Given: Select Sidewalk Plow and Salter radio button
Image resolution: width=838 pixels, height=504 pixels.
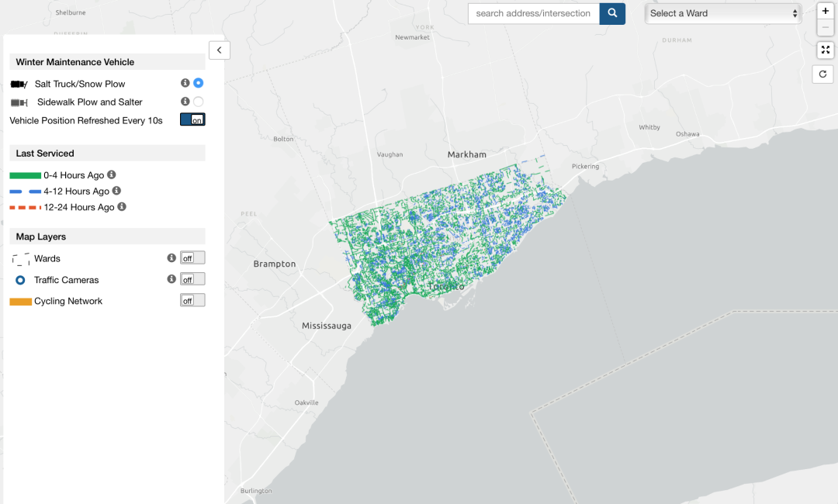Looking at the screenshot, I should (199, 102).
